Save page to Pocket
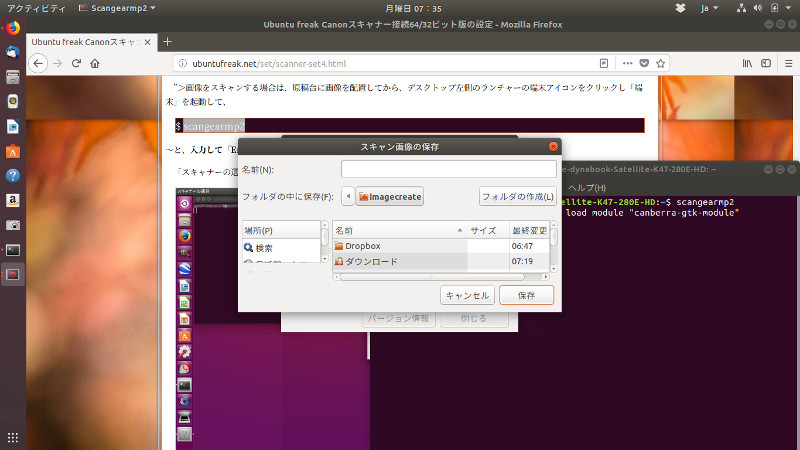Screen dimensions: 800x450 click(644, 63)
